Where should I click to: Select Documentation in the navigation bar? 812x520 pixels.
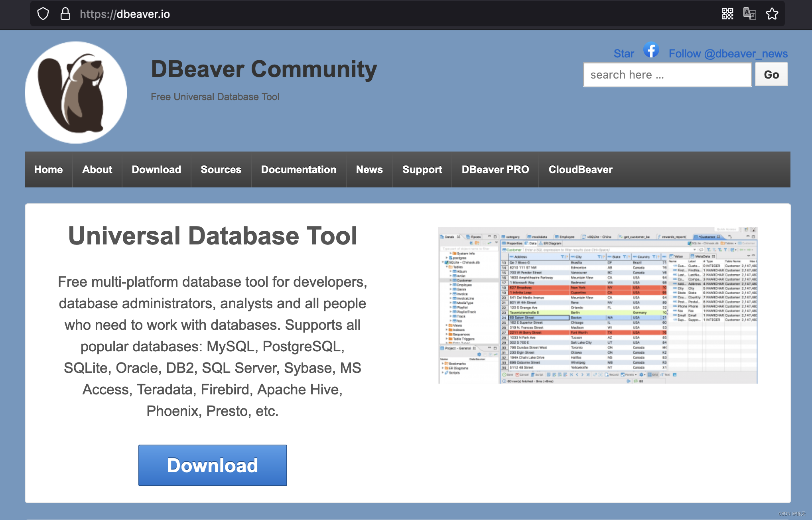coord(299,169)
